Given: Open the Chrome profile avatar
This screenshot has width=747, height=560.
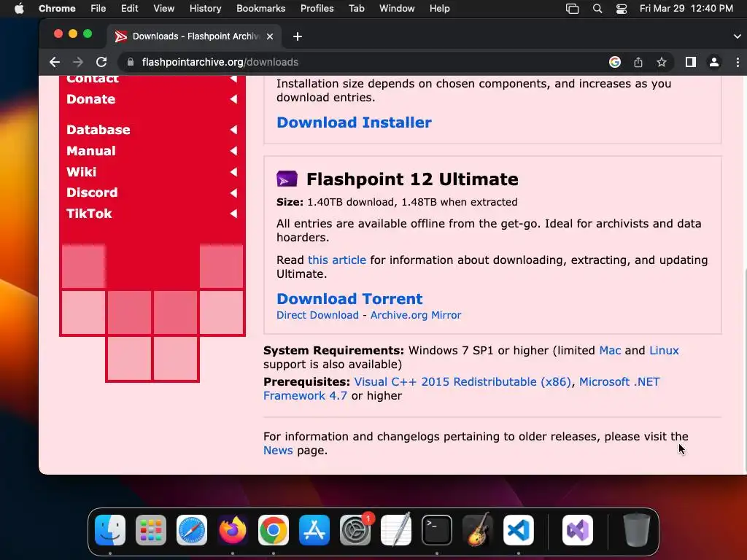Looking at the screenshot, I should click(x=713, y=62).
